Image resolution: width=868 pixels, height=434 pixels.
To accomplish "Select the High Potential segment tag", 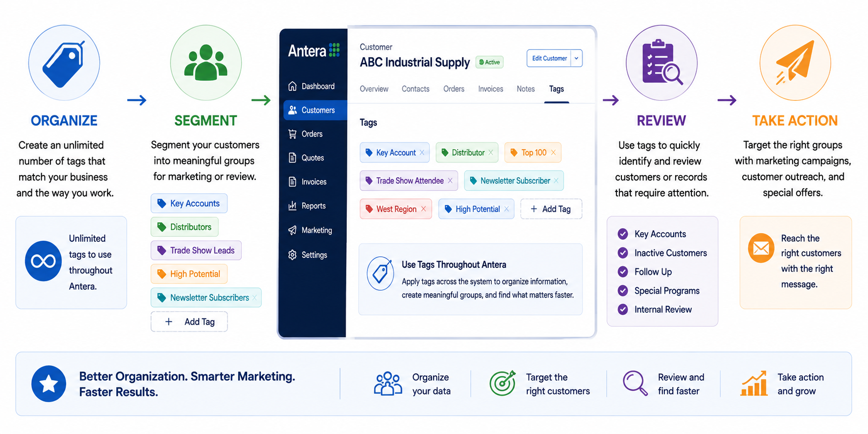I will [x=189, y=274].
